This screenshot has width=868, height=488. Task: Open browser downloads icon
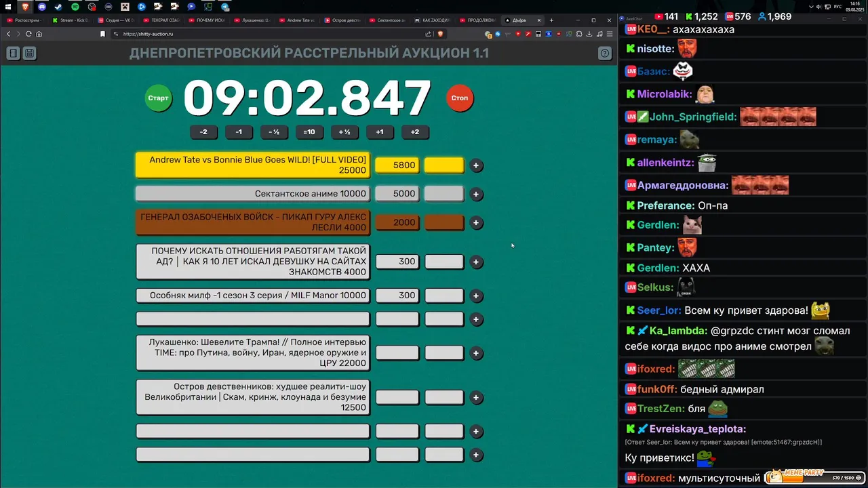pyautogui.click(x=589, y=34)
